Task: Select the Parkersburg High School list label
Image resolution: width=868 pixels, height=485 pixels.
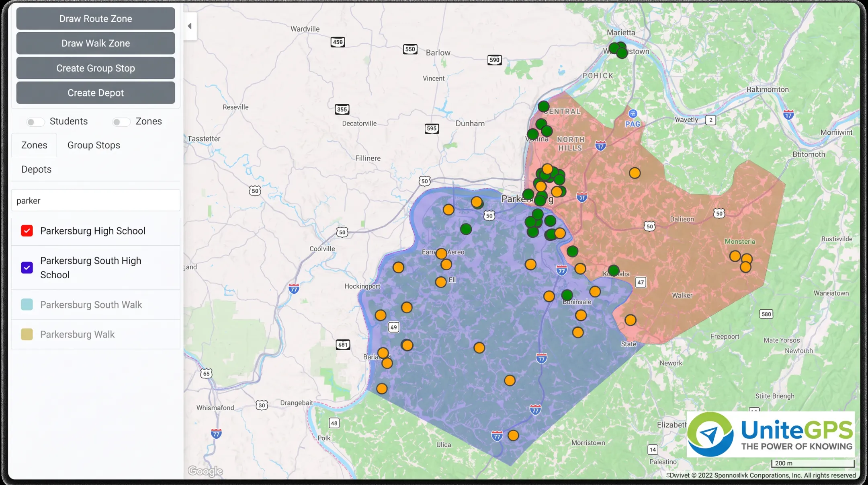Action: (93, 231)
